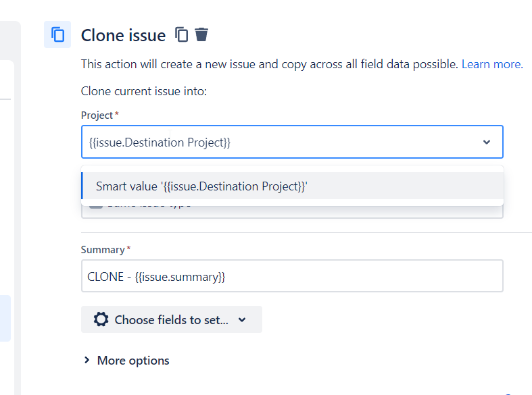Delete the Clone issue action with trash icon
The width and height of the screenshot is (532, 395).
click(x=201, y=34)
